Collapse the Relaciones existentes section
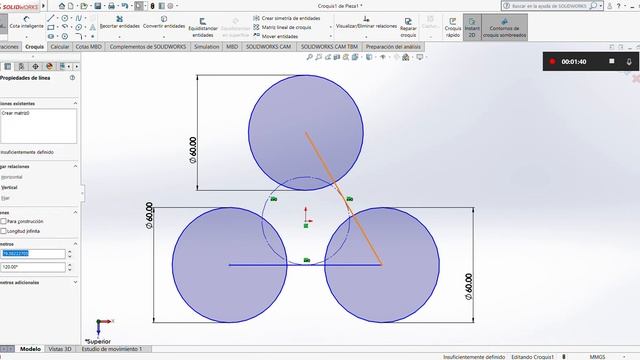The image size is (640, 360). point(75,103)
